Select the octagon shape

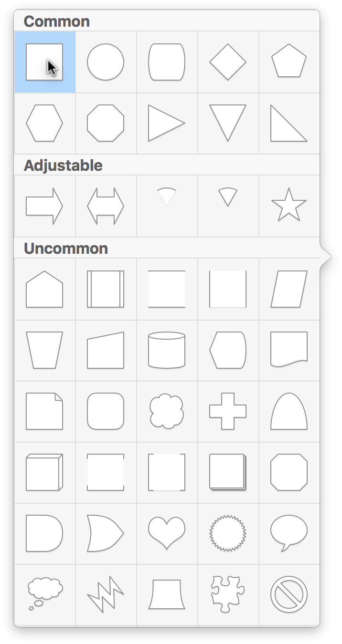pos(106,123)
